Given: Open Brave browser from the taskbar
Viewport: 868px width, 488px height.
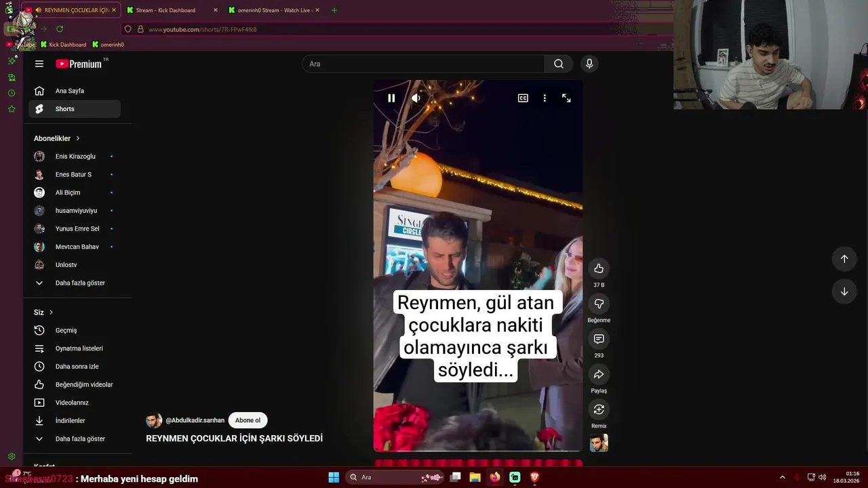Looking at the screenshot, I should point(534,477).
